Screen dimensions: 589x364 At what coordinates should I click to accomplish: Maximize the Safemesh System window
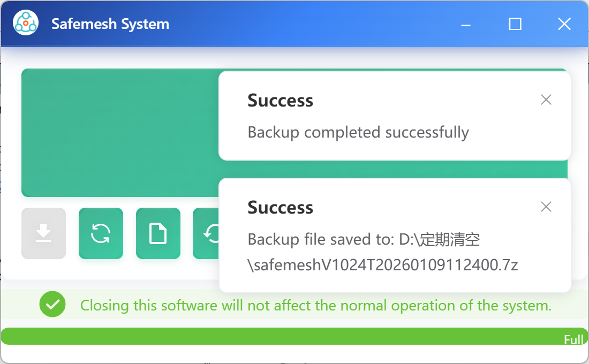(515, 24)
